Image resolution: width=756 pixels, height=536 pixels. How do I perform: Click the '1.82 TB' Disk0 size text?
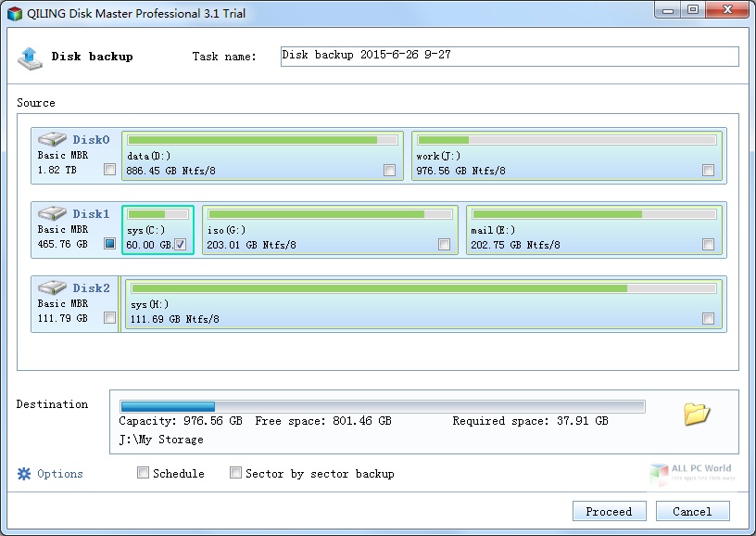pyautogui.click(x=57, y=170)
